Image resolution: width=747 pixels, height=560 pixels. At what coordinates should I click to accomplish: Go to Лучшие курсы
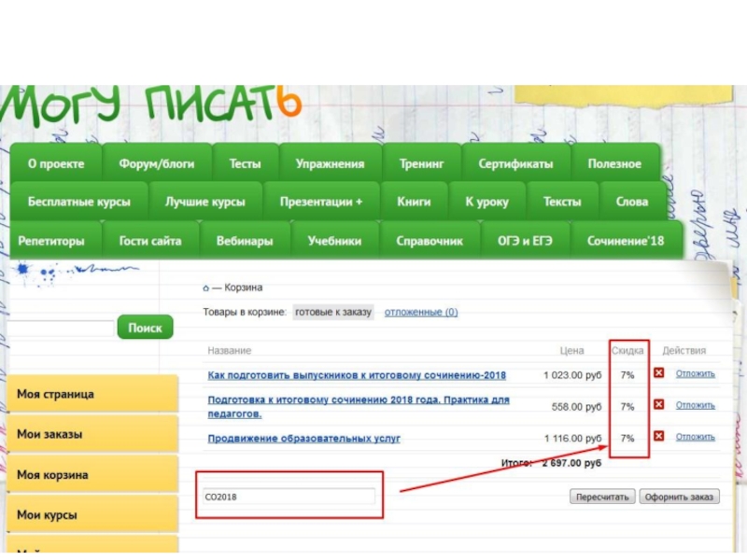point(204,202)
